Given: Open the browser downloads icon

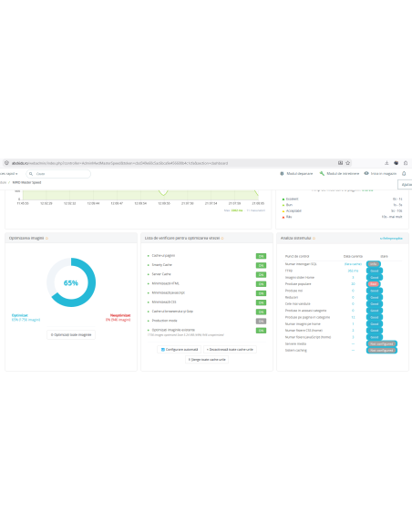Looking at the screenshot, I should pyautogui.click(x=386, y=163).
